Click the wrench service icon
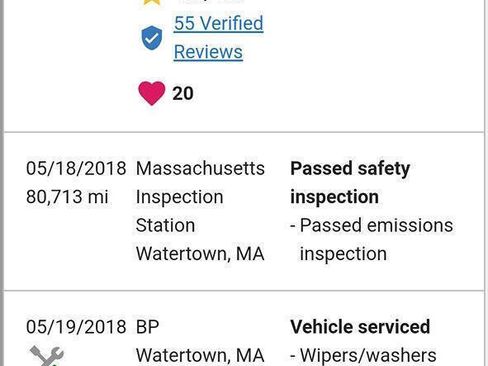The width and height of the screenshot is (488, 366). [46, 356]
